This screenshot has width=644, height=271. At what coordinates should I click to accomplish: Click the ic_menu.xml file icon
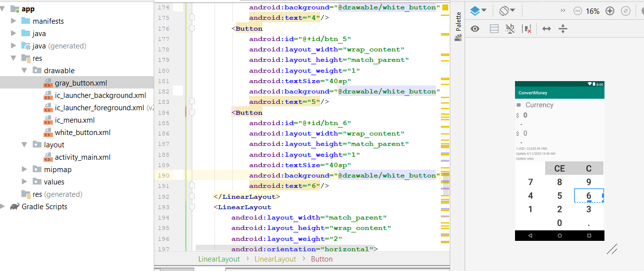click(x=47, y=120)
